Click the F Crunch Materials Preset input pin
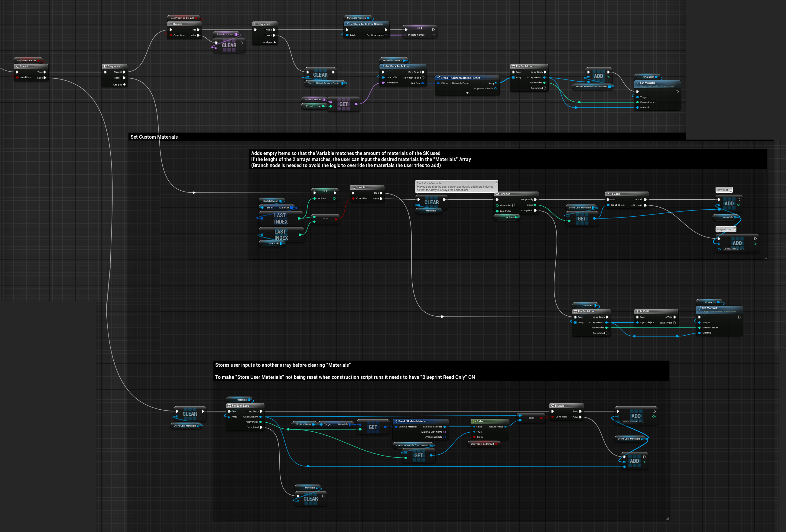Image resolution: width=786 pixels, height=532 pixels. point(438,83)
